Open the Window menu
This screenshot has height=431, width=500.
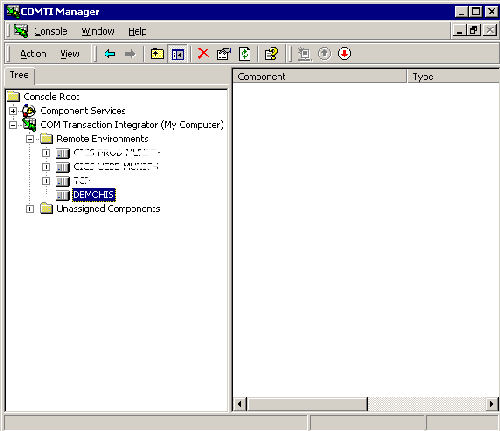98,31
